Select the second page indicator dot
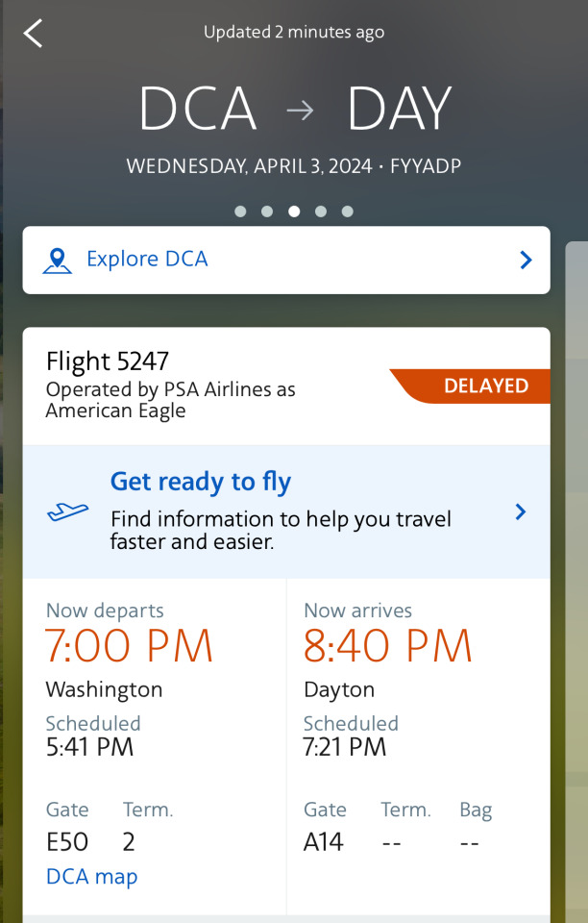This screenshot has width=588, height=923. tap(267, 212)
